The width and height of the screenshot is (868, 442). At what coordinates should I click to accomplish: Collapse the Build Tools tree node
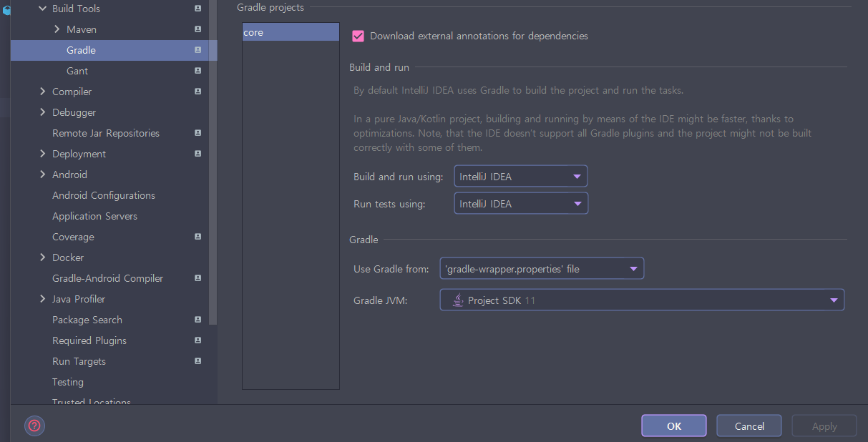[43, 9]
